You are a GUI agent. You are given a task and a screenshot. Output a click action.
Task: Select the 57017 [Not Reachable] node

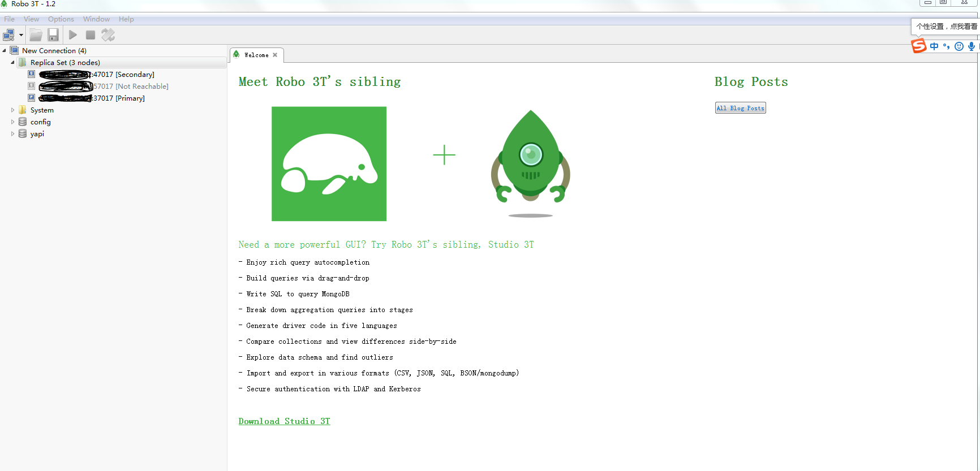[104, 87]
